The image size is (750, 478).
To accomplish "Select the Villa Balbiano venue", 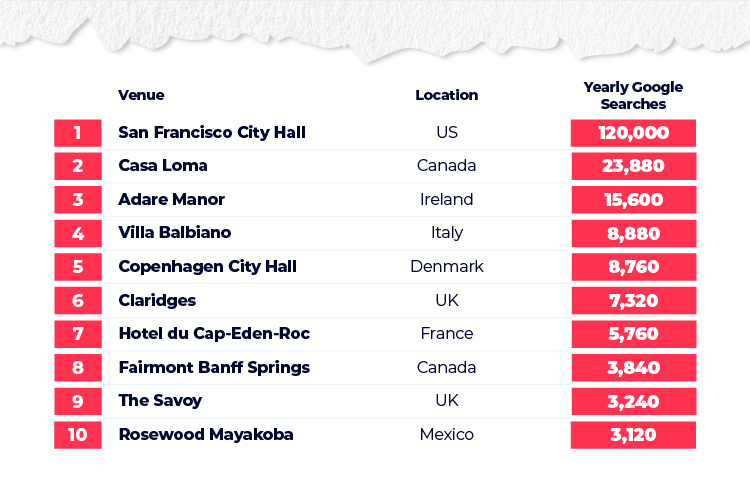I will click(x=175, y=233).
